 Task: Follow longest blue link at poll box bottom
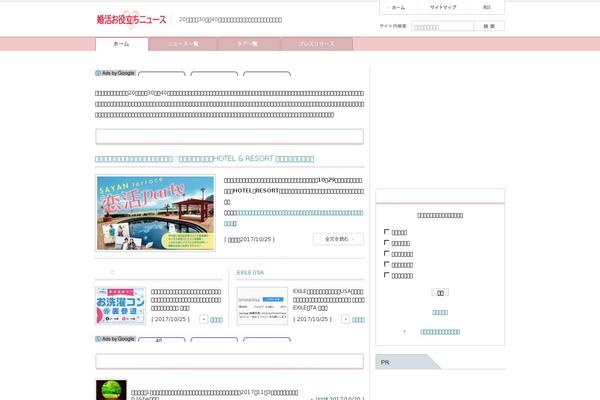[x=440, y=332]
